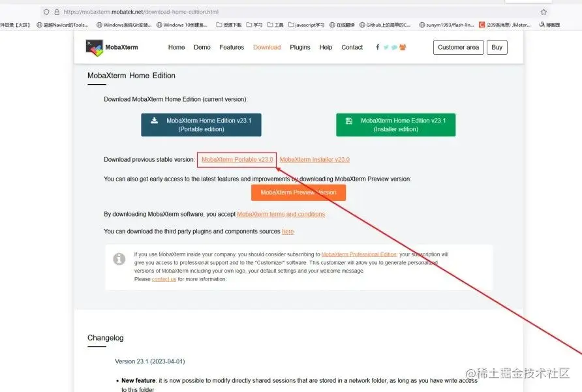Open the last bookmark on the bar

tap(549, 25)
